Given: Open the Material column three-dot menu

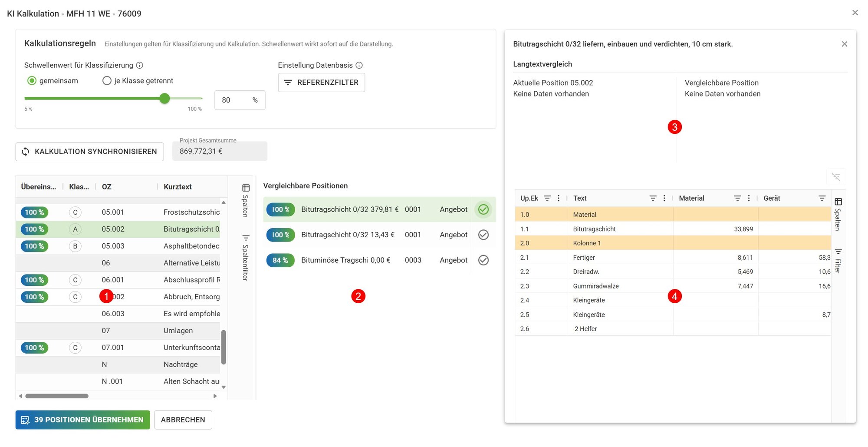Looking at the screenshot, I should pyautogui.click(x=749, y=198).
